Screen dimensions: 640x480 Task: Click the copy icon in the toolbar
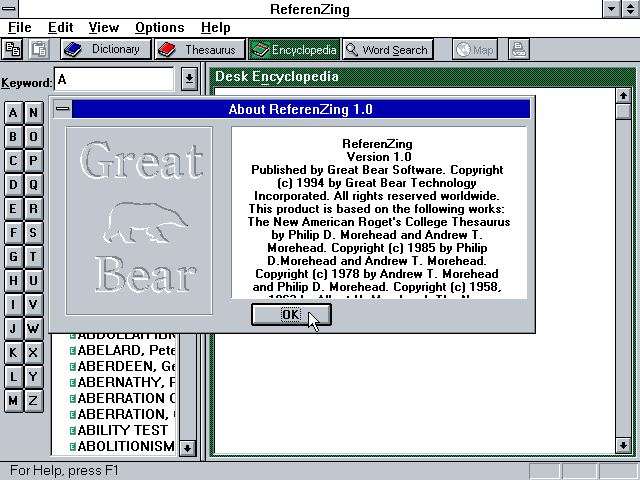click(x=13, y=49)
